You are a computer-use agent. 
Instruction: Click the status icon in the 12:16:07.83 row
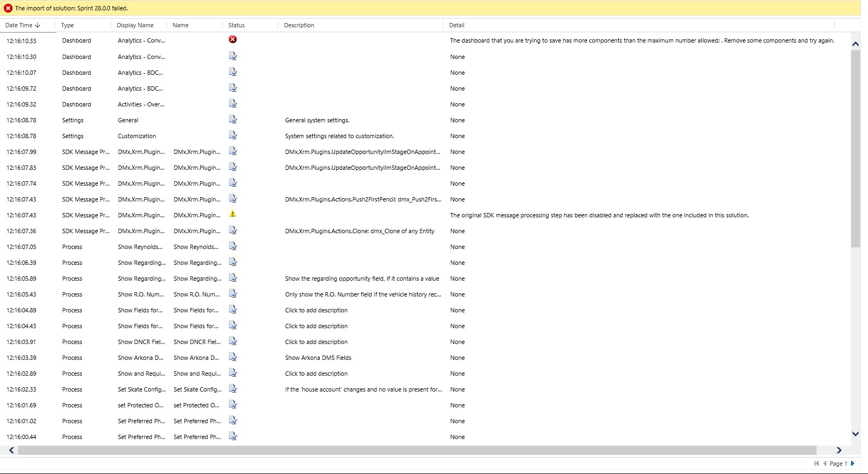click(233, 167)
